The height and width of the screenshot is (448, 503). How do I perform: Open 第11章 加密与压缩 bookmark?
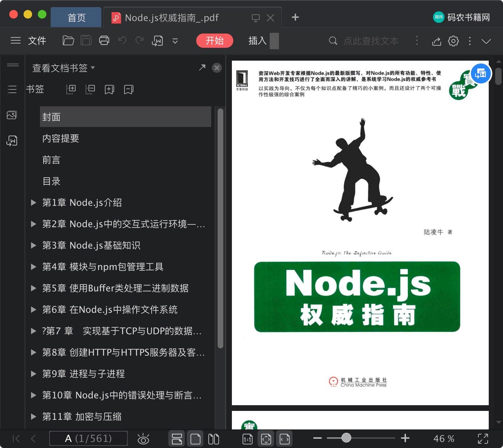click(82, 417)
